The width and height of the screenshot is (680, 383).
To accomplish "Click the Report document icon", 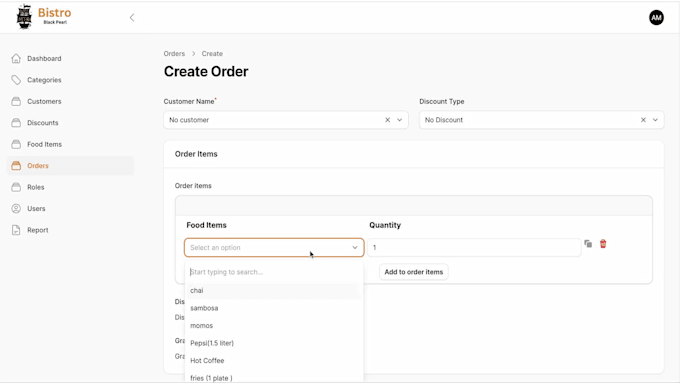I will tap(16, 230).
